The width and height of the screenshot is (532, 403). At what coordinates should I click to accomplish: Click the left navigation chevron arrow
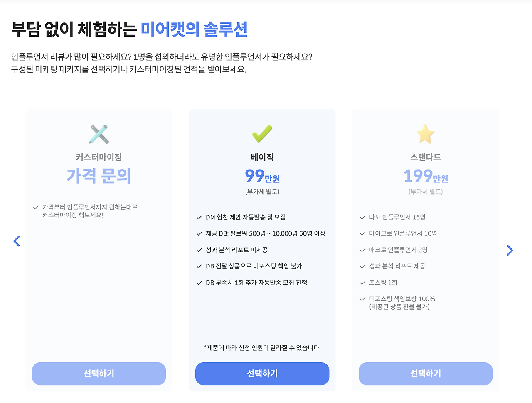click(17, 241)
